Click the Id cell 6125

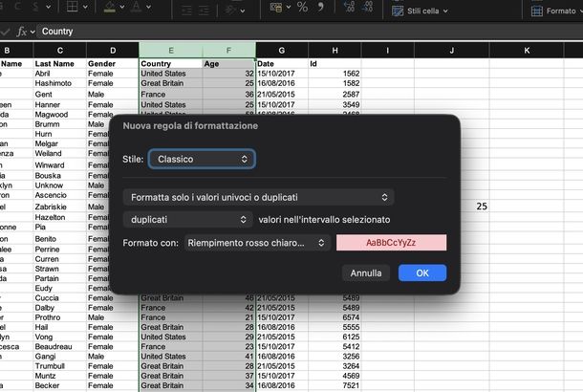[335, 337]
